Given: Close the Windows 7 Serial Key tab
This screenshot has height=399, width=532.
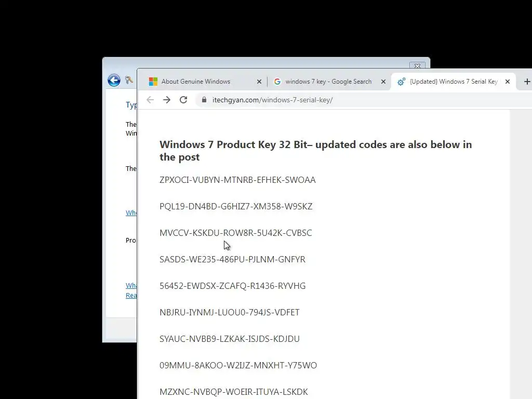Looking at the screenshot, I should tap(508, 82).
